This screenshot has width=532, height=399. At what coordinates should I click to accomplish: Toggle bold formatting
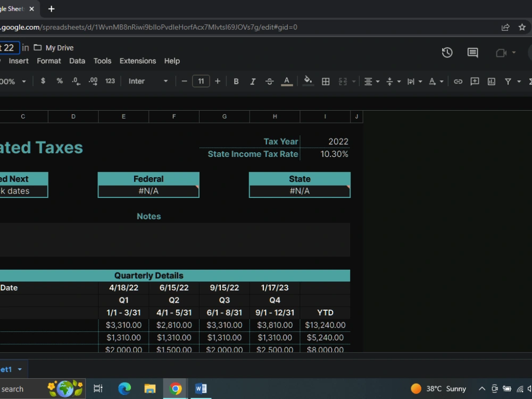(236, 81)
